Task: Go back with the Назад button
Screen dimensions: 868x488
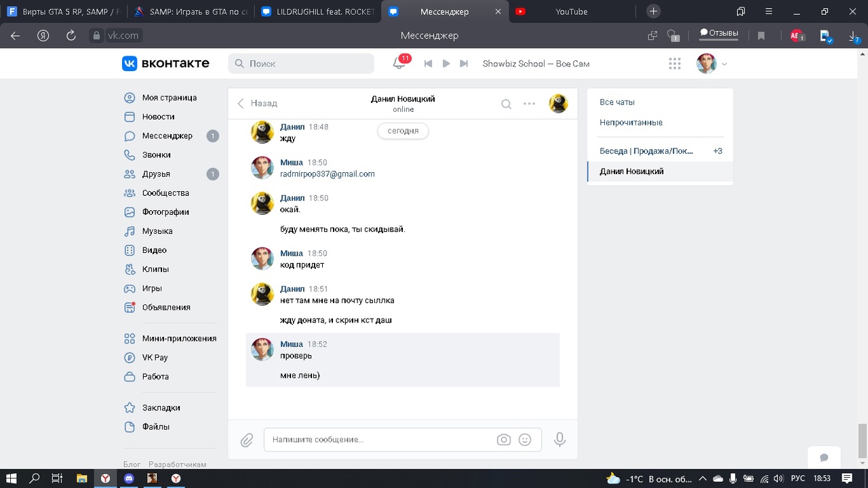Action: [x=257, y=104]
